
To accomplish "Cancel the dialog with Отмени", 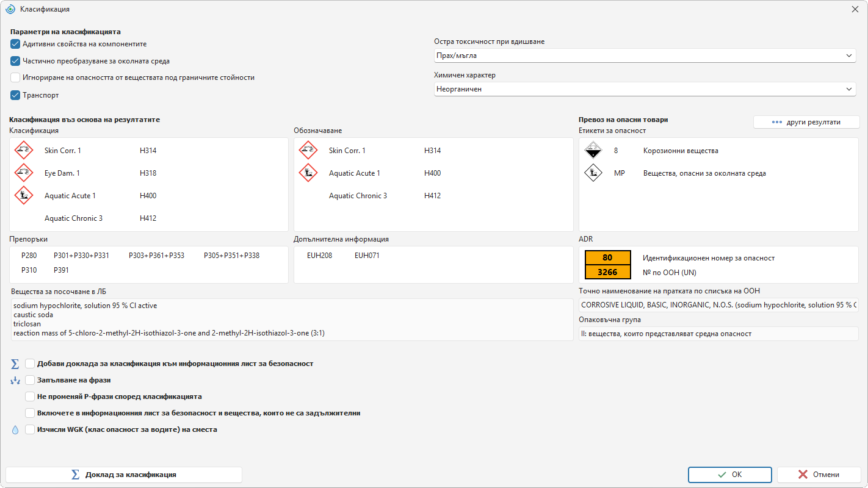I will point(819,475).
